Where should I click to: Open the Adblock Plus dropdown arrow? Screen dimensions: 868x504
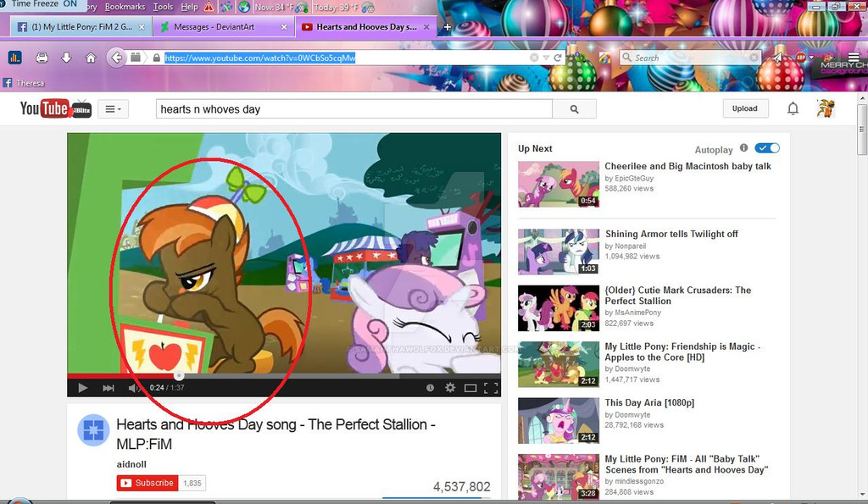[x=811, y=58]
